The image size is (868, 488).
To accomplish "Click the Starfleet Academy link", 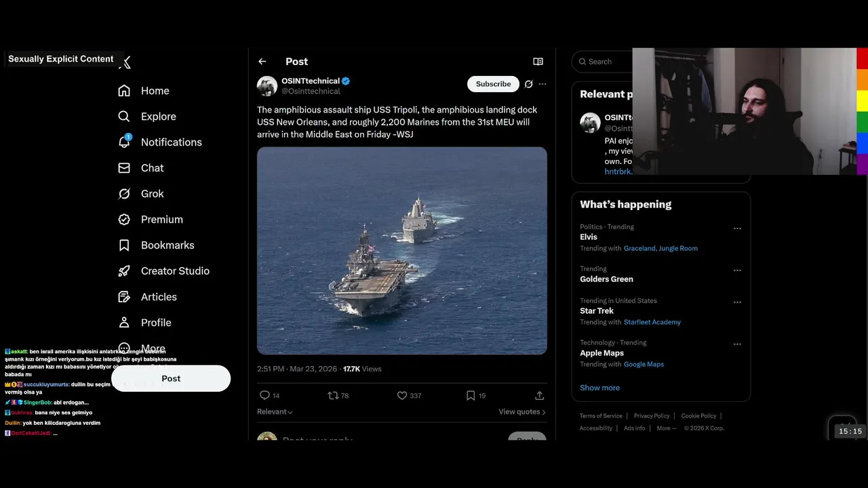I will [x=652, y=322].
